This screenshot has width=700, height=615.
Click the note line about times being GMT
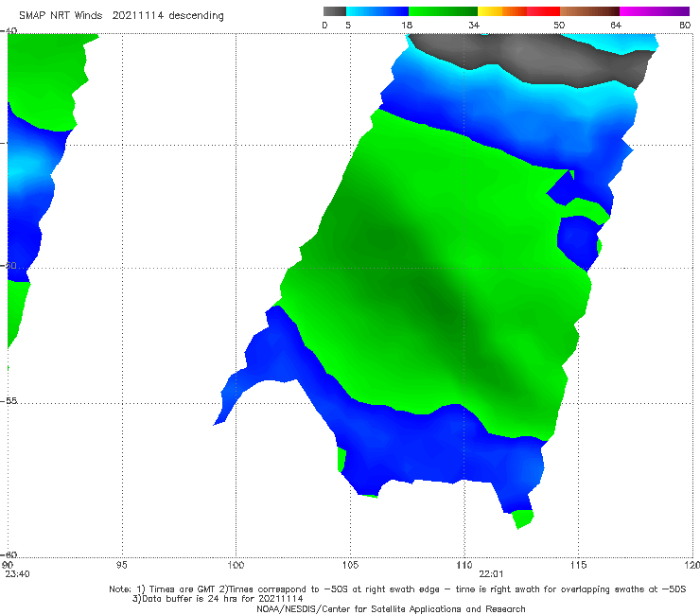(397, 589)
